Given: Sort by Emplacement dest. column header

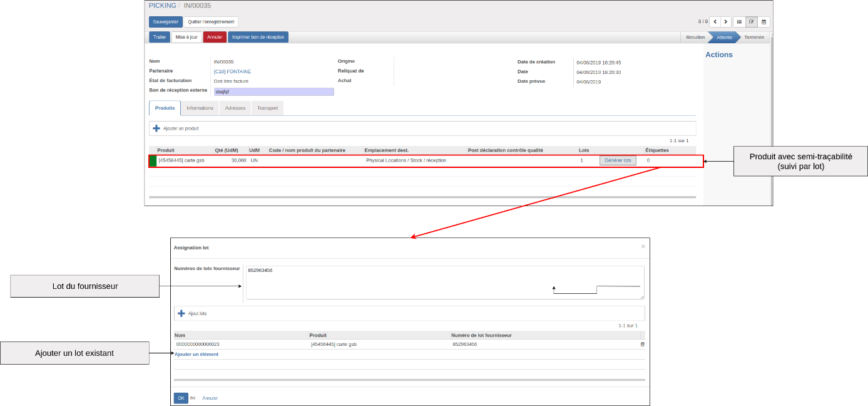Looking at the screenshot, I should click(x=386, y=150).
